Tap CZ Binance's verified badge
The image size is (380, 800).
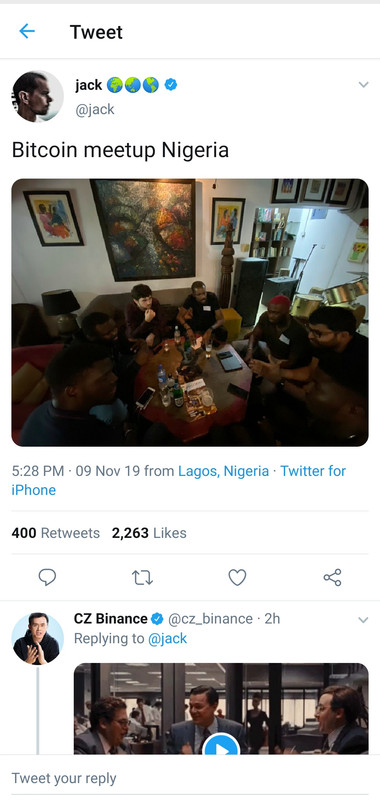[x=158, y=619]
